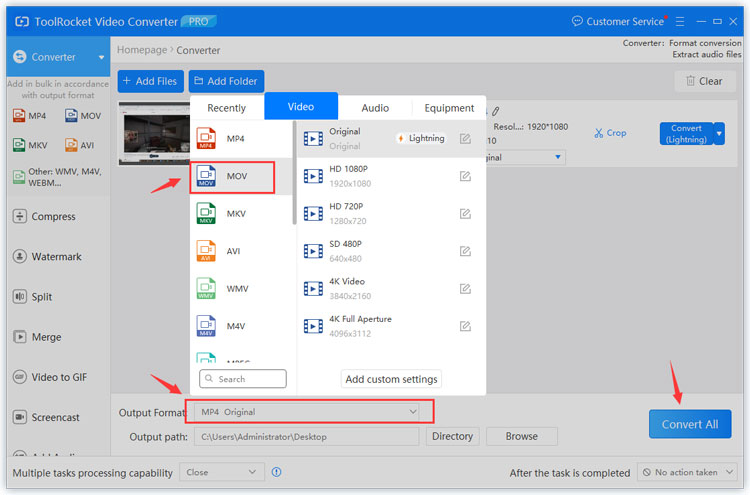Viewport: 750px width, 495px height.
Task: Switch to the Recently tab
Action: coord(227,108)
